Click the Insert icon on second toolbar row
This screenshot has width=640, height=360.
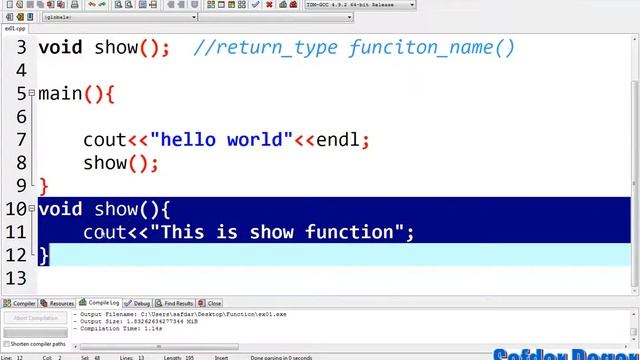[x=9, y=17]
